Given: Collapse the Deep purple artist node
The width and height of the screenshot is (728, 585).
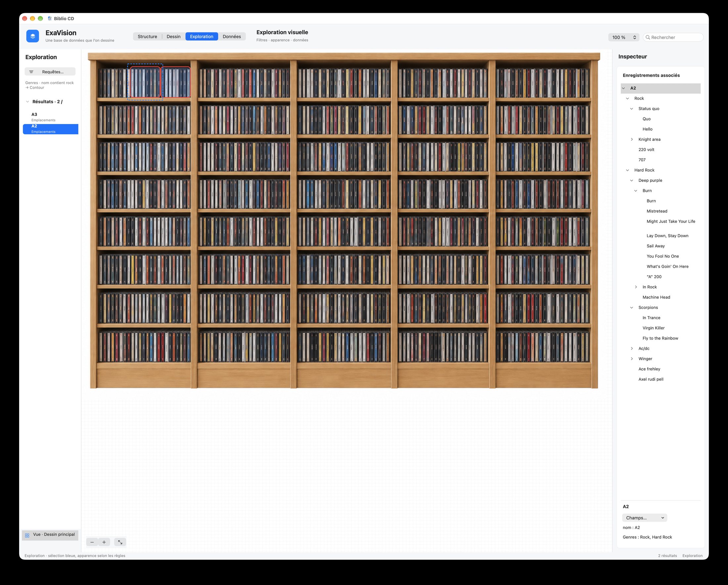Looking at the screenshot, I should (632, 181).
